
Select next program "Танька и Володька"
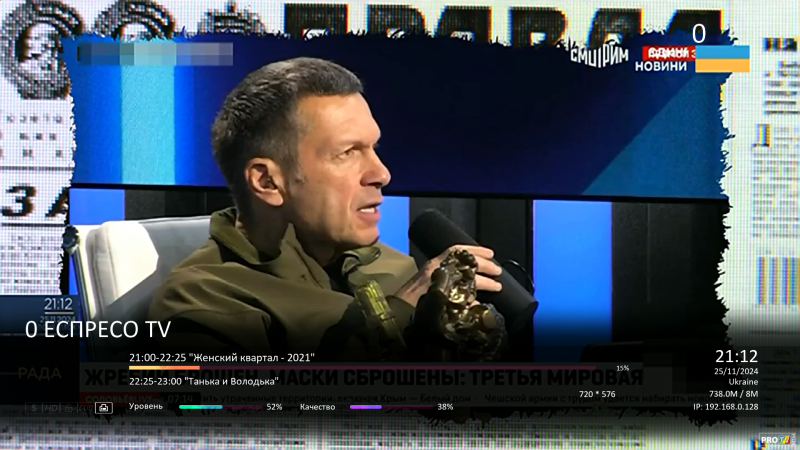point(203,381)
